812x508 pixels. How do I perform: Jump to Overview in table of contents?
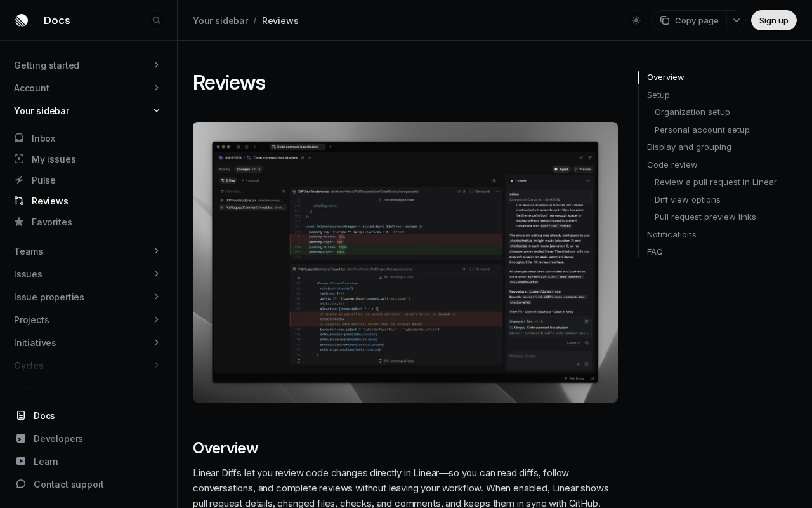665,77
